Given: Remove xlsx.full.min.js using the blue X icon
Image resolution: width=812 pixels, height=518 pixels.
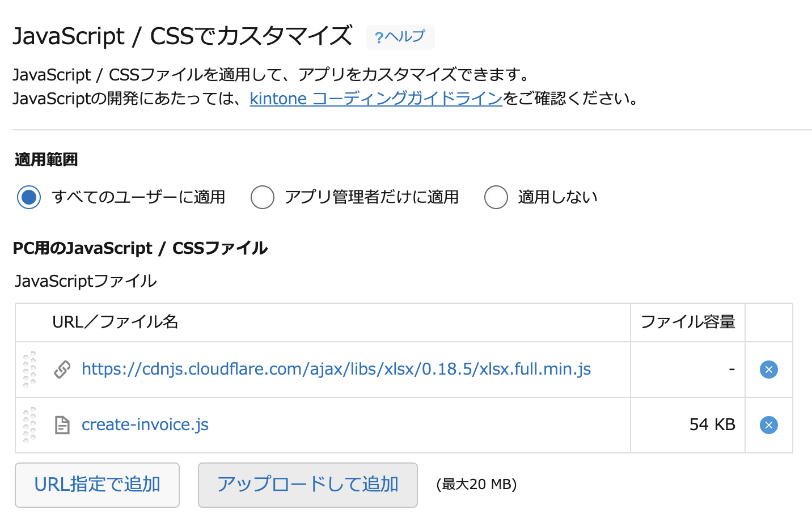Looking at the screenshot, I should point(768,369).
